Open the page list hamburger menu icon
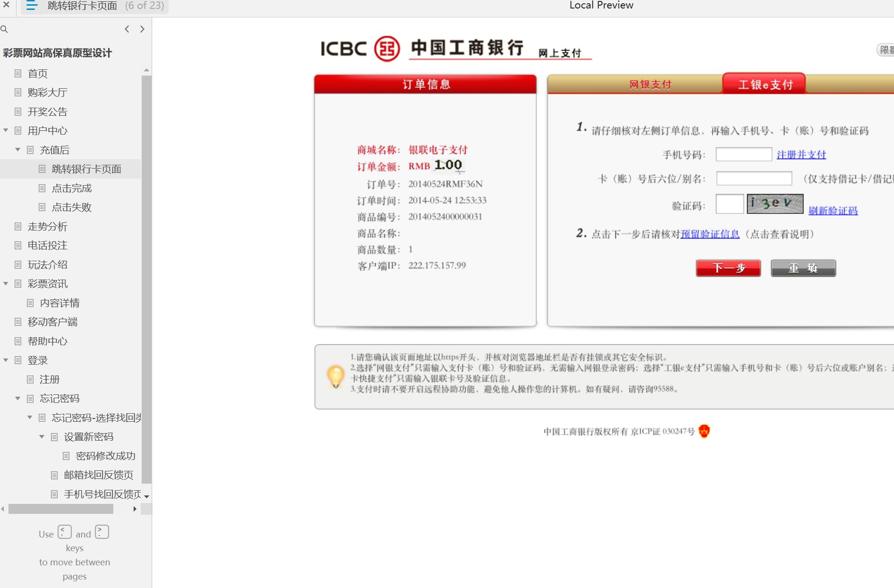This screenshot has height=588, width=894. (32, 6)
